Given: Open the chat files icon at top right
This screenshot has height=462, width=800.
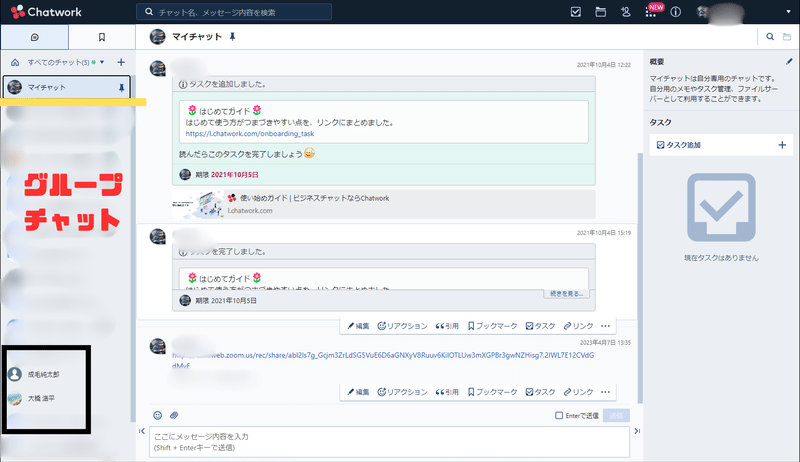Looking at the screenshot, I should click(x=787, y=36).
